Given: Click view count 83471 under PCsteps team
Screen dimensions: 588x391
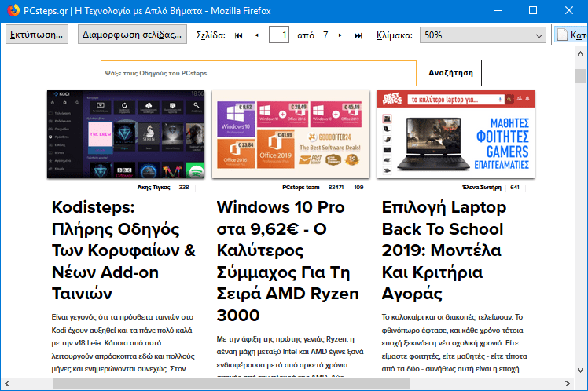Looking at the screenshot, I should [336, 188].
